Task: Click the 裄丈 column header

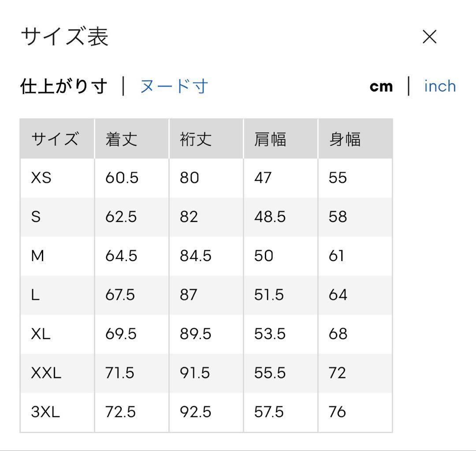Action: coord(196,139)
